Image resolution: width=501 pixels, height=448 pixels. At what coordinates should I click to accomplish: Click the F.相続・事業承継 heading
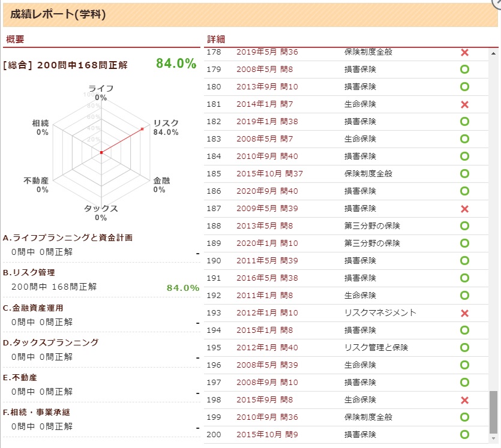tap(37, 413)
